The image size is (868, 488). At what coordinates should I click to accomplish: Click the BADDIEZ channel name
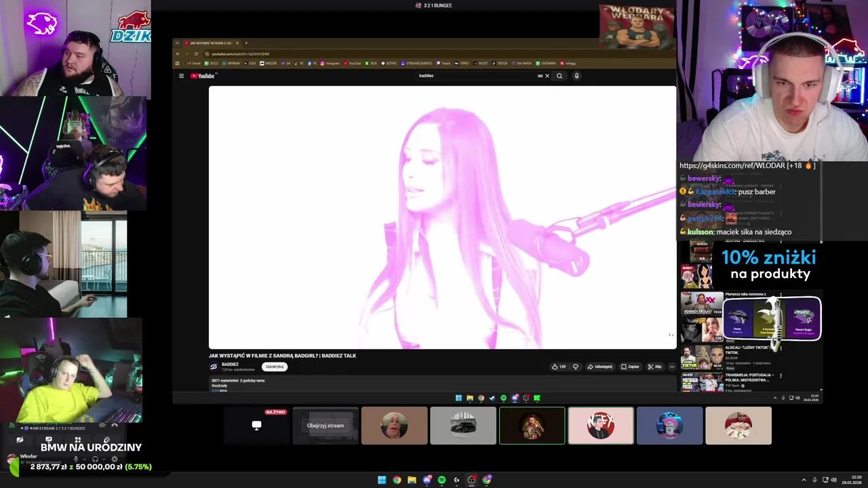(x=230, y=365)
